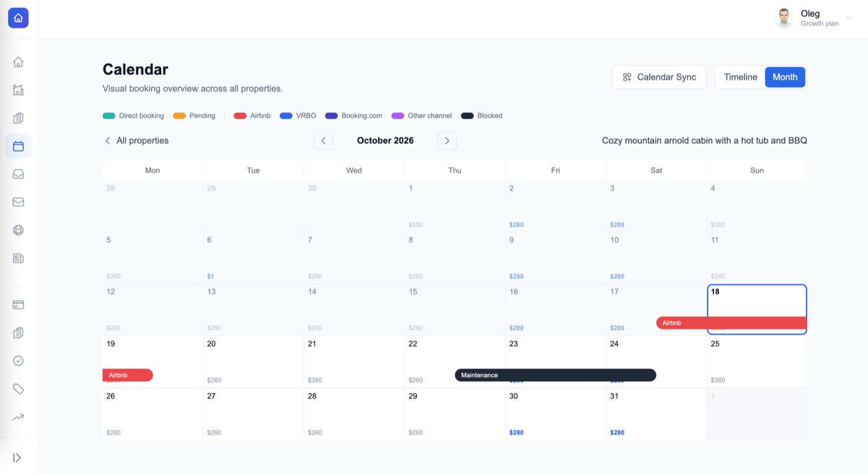Expand the sidebar with the bottom arrow icon
868x474 pixels.
tap(17, 458)
